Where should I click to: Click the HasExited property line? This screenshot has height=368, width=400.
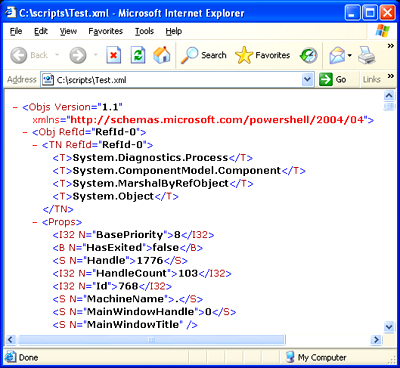(128, 248)
